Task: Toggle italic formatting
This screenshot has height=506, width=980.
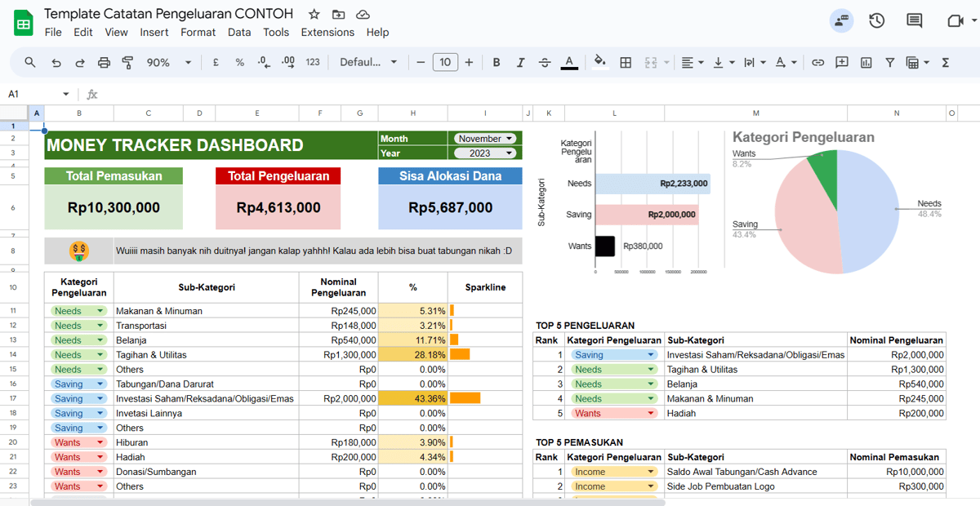Action: 520,62
